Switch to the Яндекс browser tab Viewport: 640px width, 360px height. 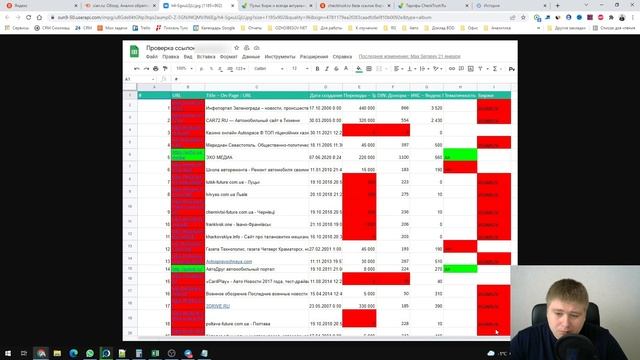coord(41,6)
